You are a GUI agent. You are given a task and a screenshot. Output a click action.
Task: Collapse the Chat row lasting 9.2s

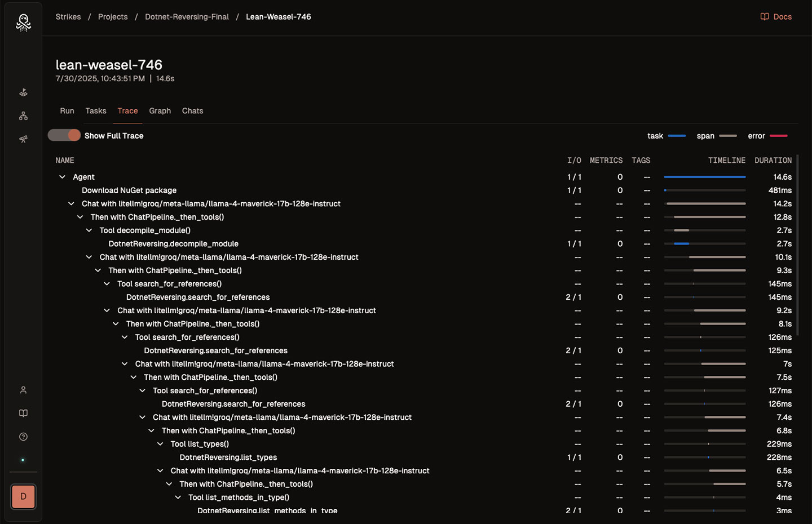(x=107, y=310)
